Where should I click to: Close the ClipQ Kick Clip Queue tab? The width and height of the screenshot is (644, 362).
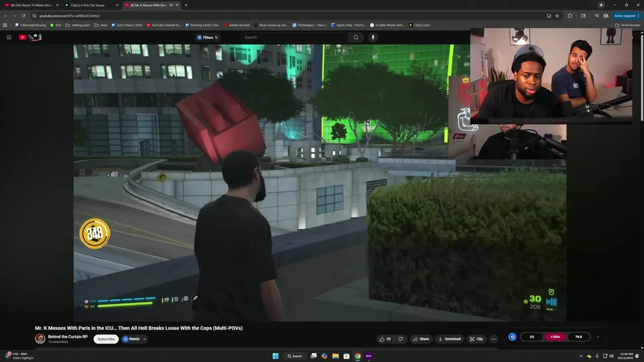[x=117, y=5]
